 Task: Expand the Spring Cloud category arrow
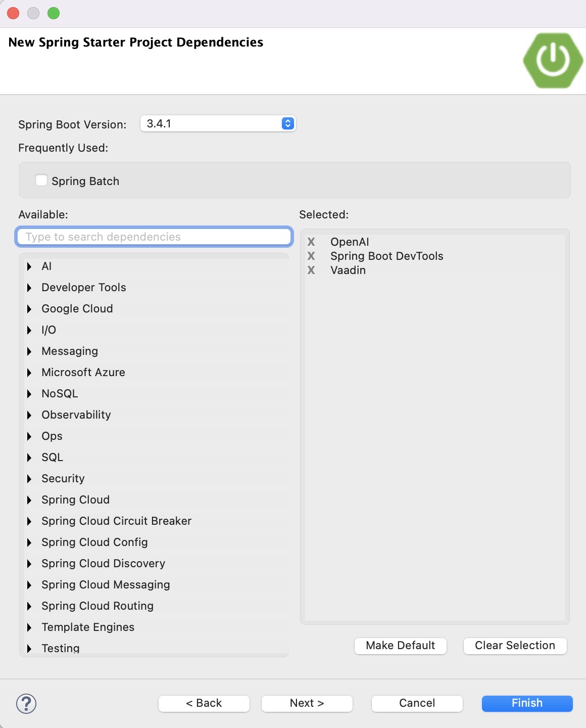tap(29, 500)
